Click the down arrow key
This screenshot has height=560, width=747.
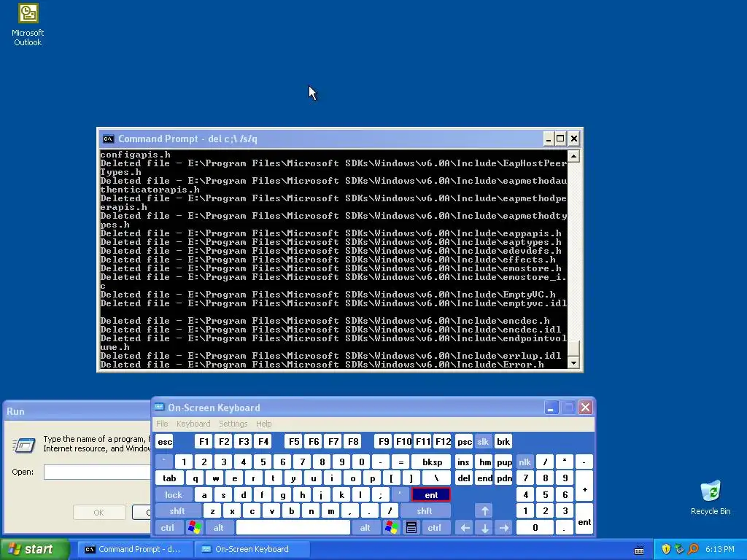[x=484, y=528]
